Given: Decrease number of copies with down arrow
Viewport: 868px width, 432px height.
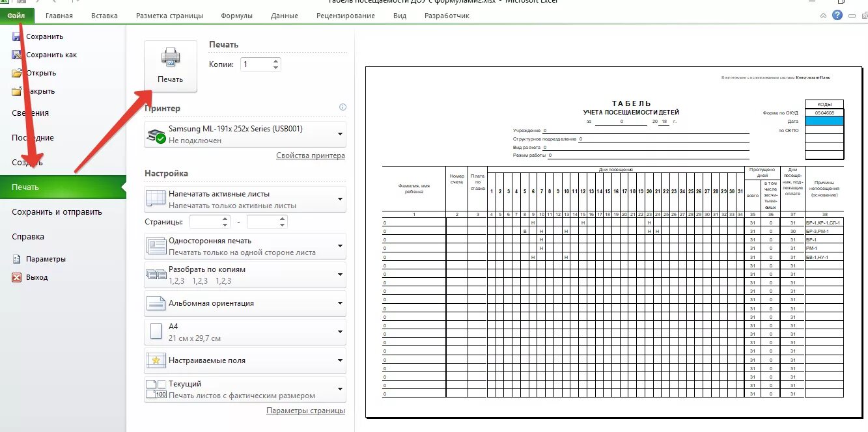Looking at the screenshot, I should [276, 68].
